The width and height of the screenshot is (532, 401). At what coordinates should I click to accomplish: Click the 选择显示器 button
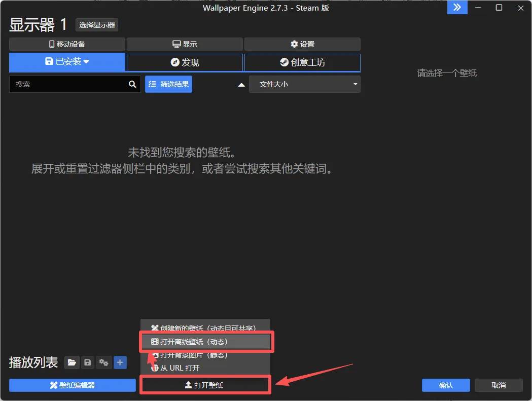click(x=97, y=25)
